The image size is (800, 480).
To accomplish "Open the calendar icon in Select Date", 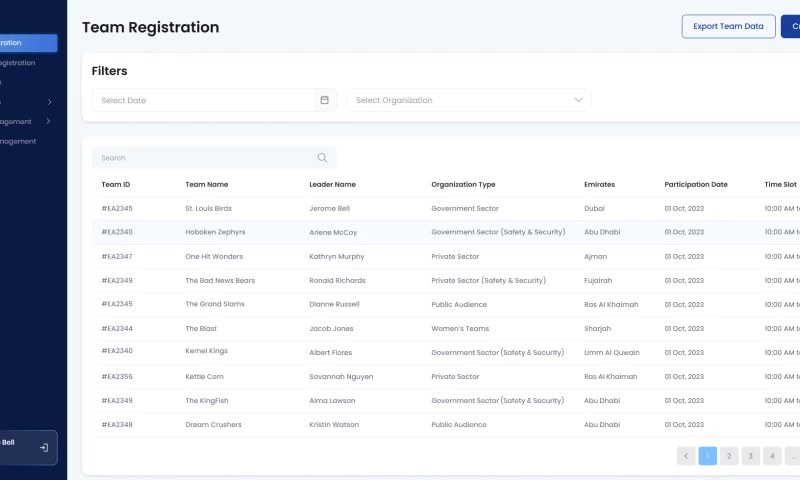I will [324, 100].
